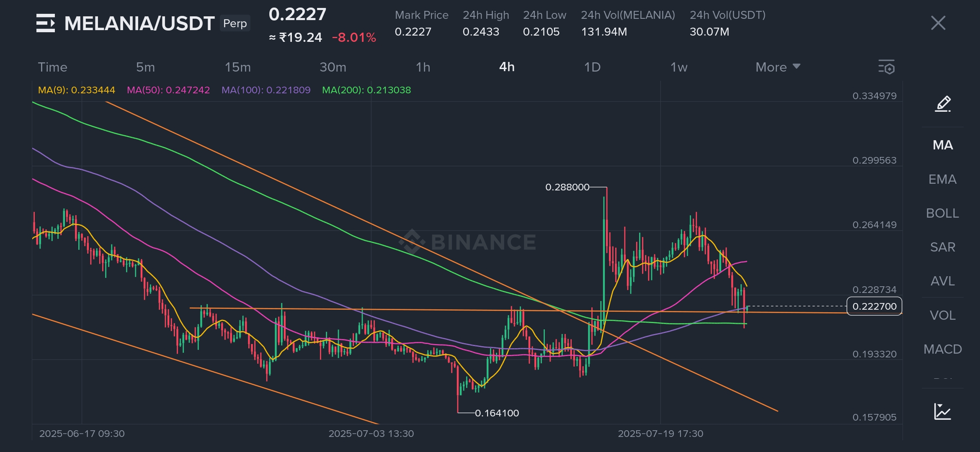This screenshot has height=452, width=980.
Task: Click the MA(50) pink legend label
Action: point(168,90)
